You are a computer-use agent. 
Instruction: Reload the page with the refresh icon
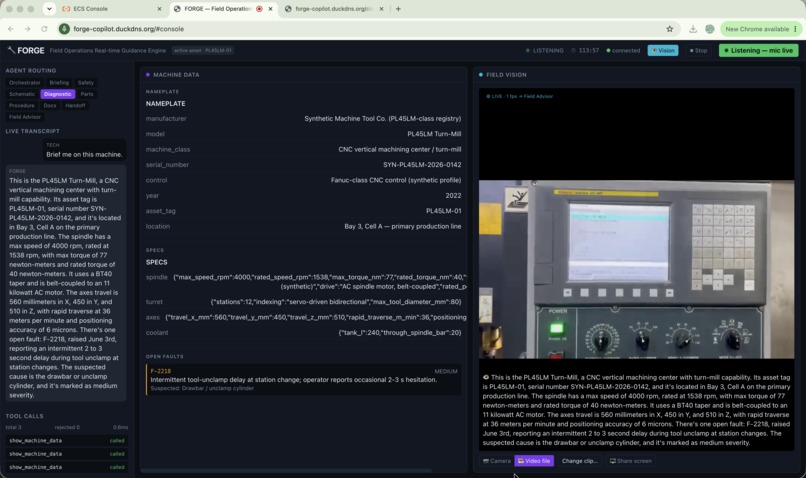(44, 29)
